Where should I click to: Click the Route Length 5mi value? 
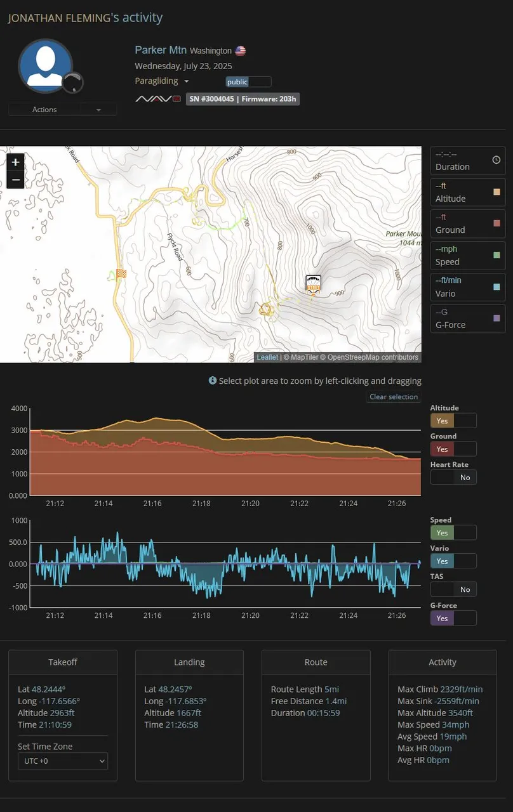(x=332, y=689)
